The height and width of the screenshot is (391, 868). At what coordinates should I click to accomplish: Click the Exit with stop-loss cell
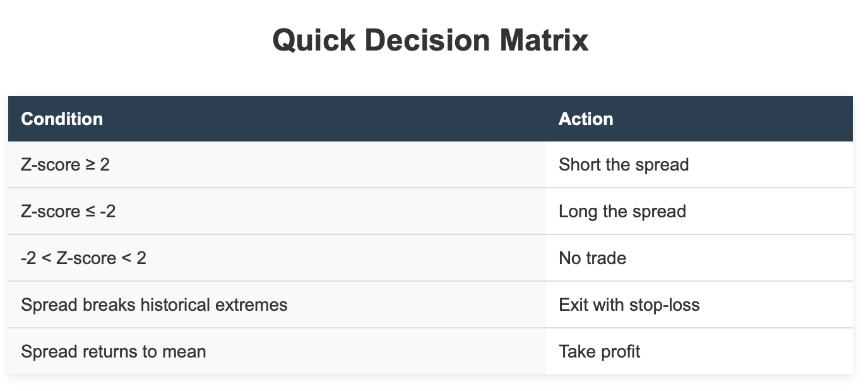click(699, 304)
